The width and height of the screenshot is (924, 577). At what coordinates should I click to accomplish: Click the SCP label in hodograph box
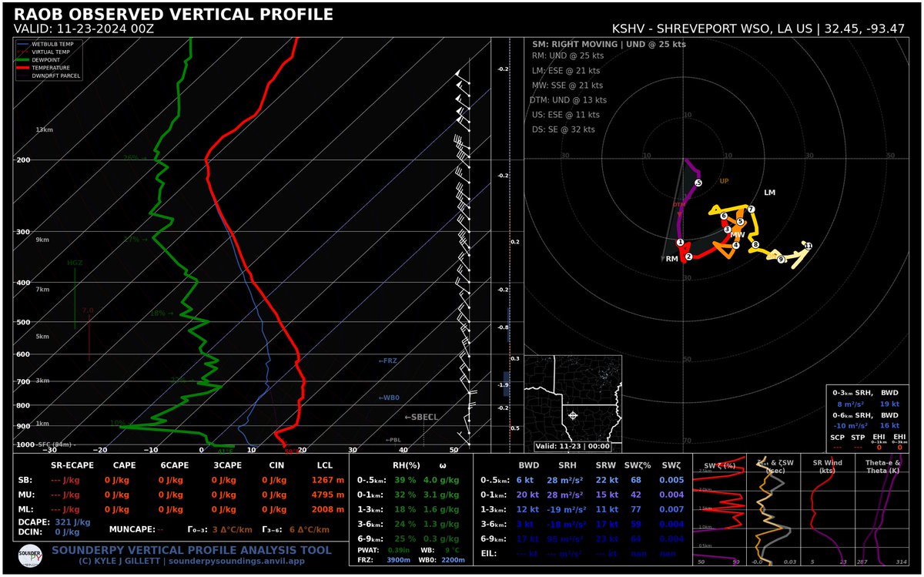pos(838,437)
